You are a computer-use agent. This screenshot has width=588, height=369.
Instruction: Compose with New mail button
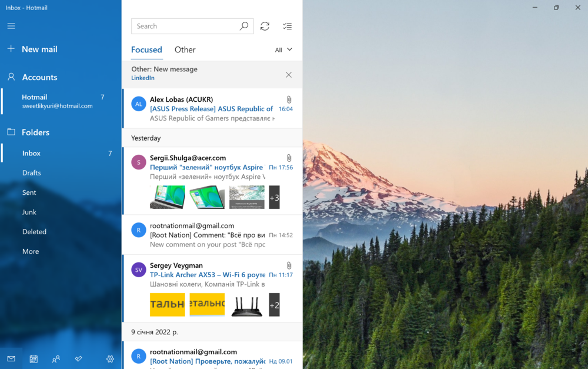(39, 49)
